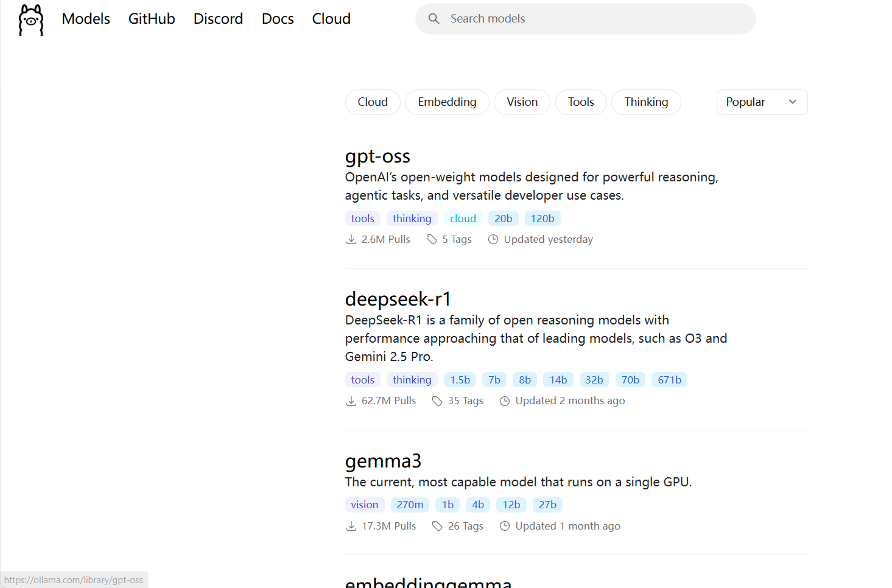Click the 17.3M Pulls text
892x588 pixels.
click(x=389, y=527)
